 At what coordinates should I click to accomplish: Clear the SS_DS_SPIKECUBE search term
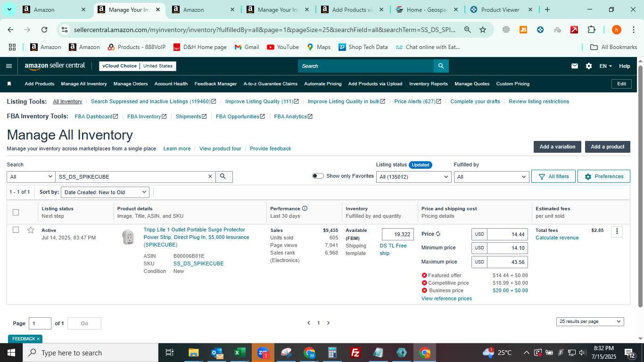point(210,176)
